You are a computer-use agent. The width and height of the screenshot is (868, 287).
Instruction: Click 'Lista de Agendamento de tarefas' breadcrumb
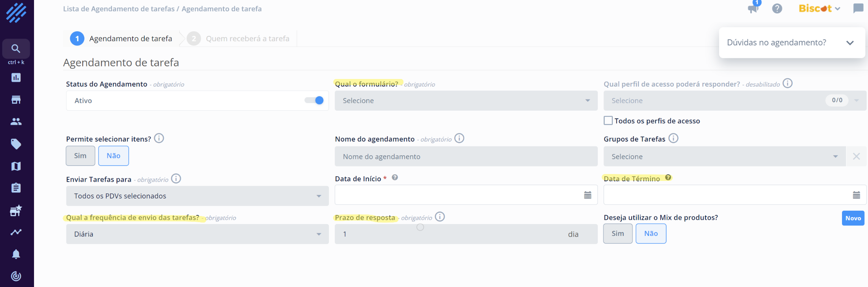(118, 9)
